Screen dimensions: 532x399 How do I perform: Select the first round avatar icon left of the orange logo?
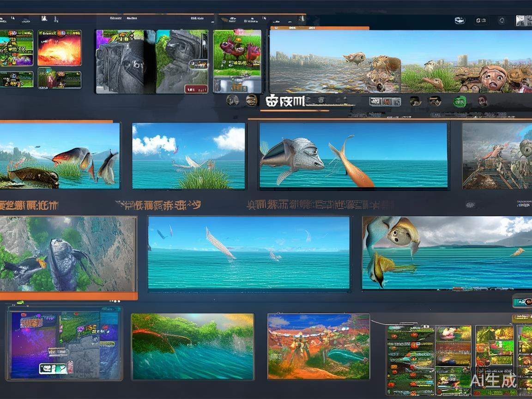[x=233, y=100]
